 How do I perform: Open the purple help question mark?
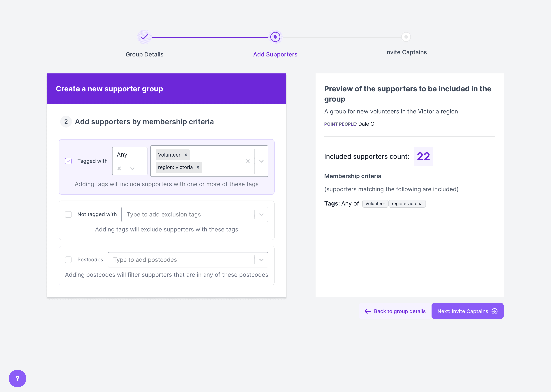[x=17, y=378]
